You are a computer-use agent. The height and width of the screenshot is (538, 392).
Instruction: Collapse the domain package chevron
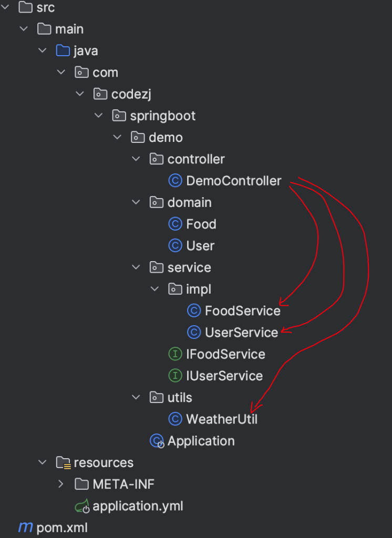(136, 202)
